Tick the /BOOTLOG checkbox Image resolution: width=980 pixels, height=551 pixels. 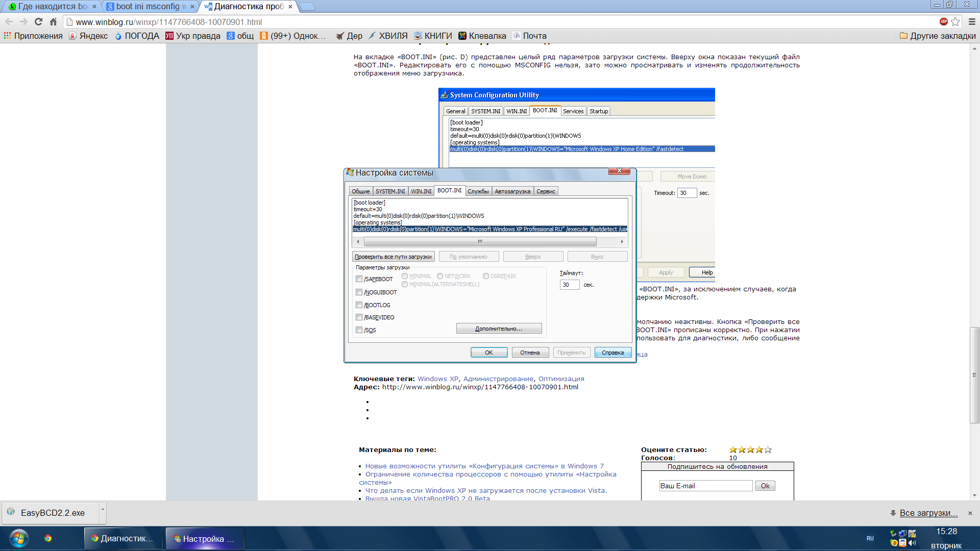(x=359, y=305)
